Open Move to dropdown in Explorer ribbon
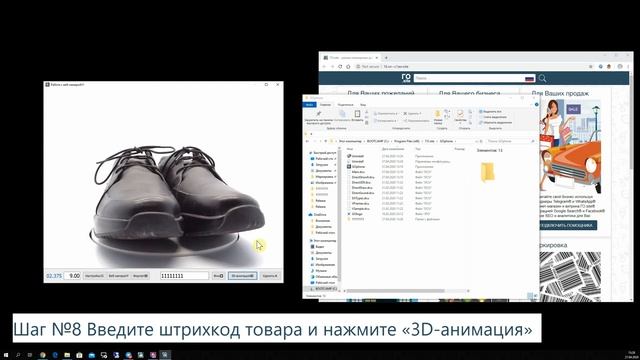Viewport: 640px width, 360px height. (385, 113)
